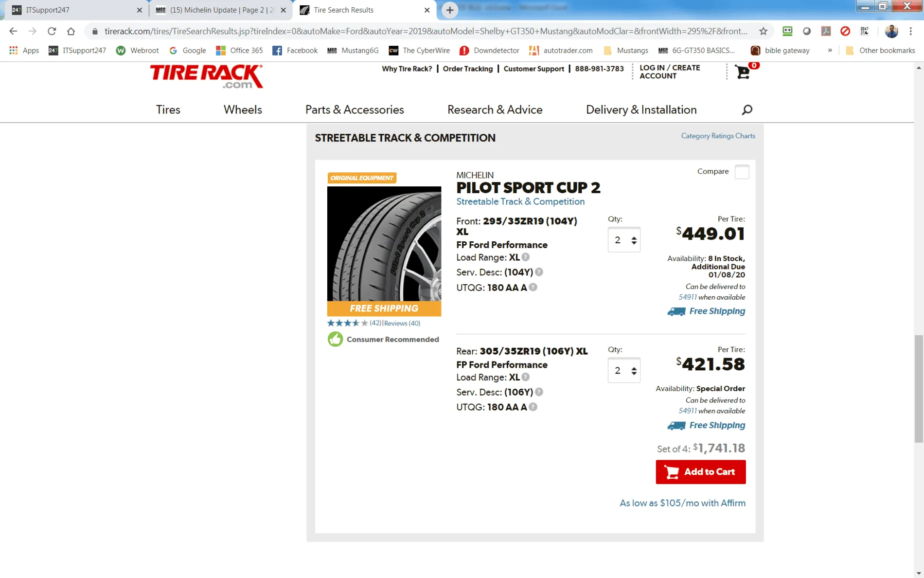Open the Research & Advice menu
Screen dimensions: 924x578
click(x=495, y=109)
